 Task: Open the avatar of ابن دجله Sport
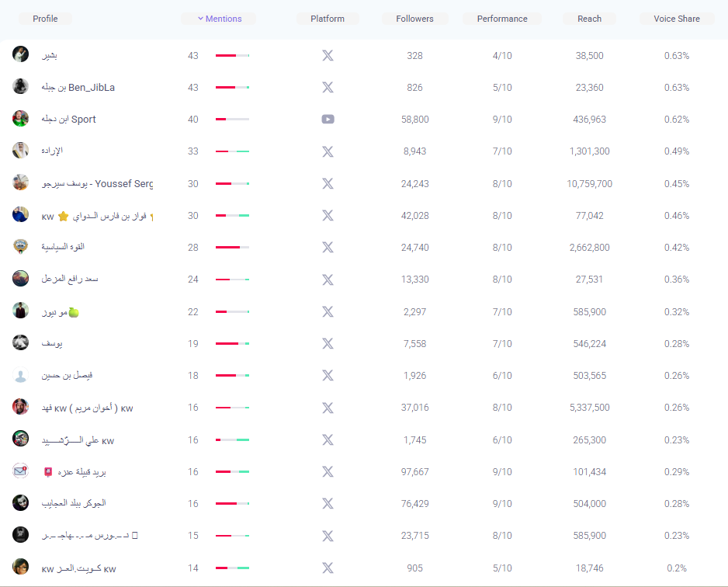pyautogui.click(x=21, y=119)
